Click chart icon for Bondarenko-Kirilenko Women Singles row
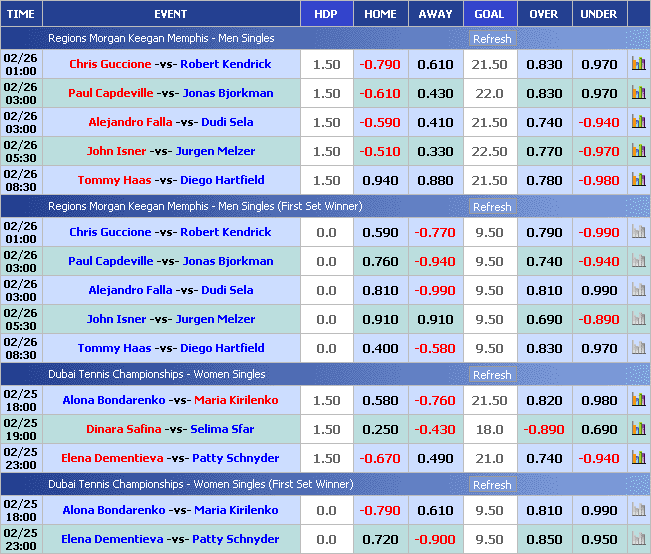The image size is (651, 554). click(638, 400)
